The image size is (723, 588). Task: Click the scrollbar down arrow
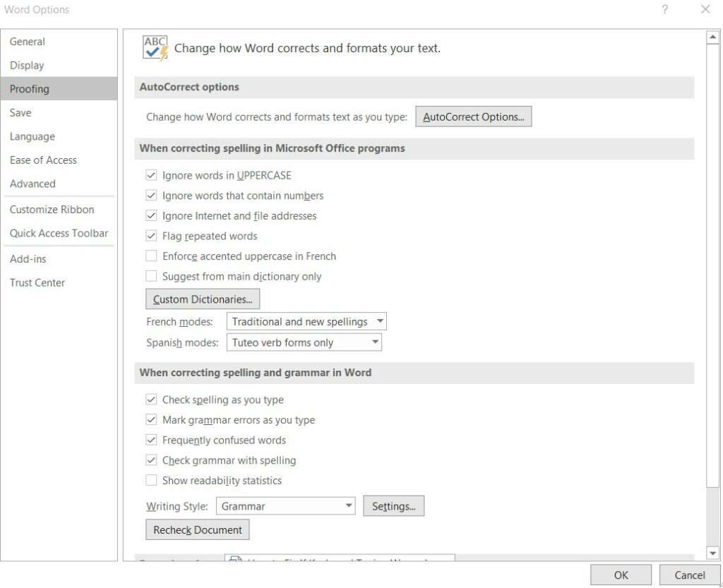tap(713, 553)
